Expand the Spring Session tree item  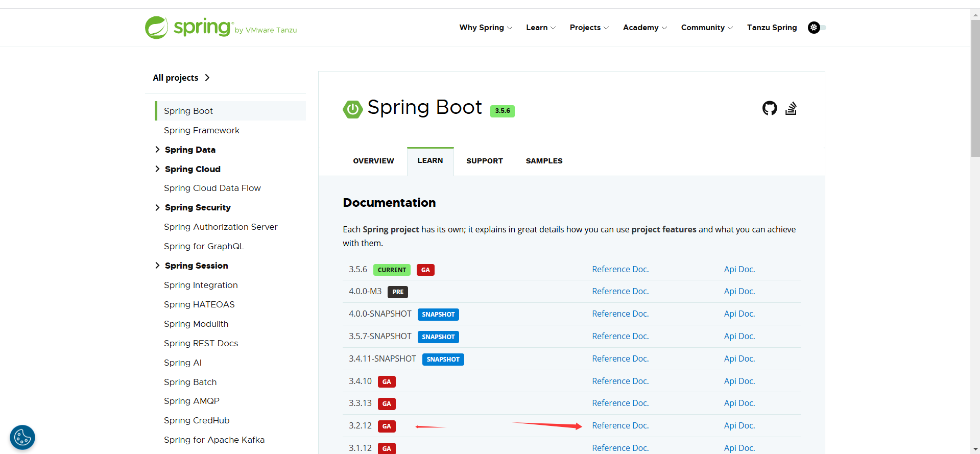[x=157, y=266]
